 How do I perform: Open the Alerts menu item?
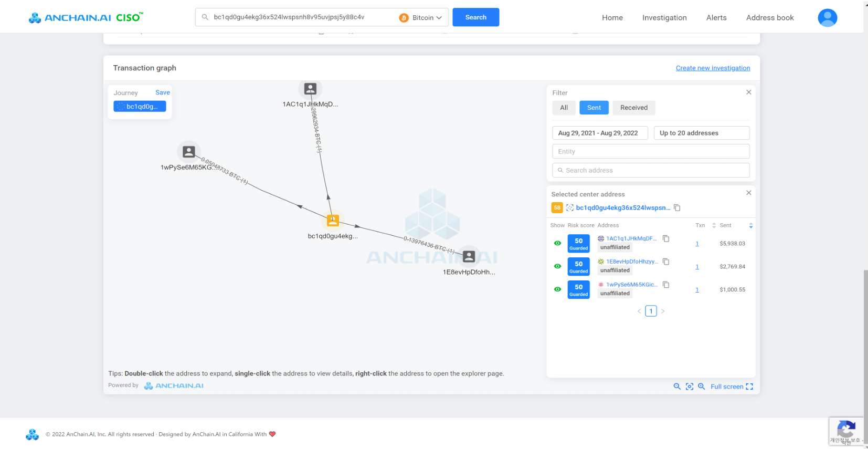point(716,17)
